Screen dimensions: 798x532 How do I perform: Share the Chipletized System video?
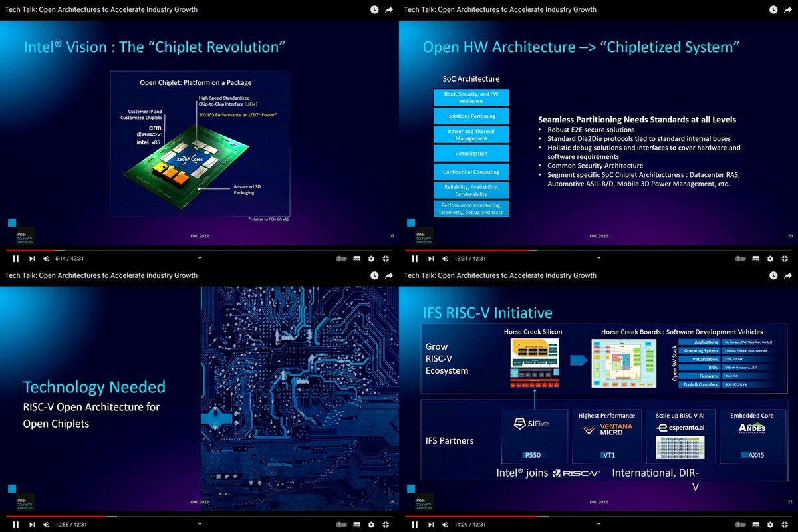pos(788,10)
